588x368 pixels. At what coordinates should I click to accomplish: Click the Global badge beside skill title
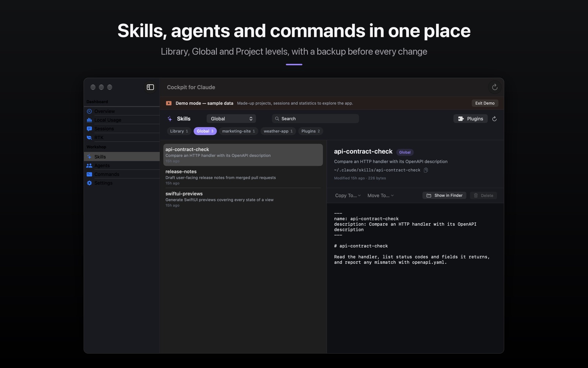(x=405, y=152)
